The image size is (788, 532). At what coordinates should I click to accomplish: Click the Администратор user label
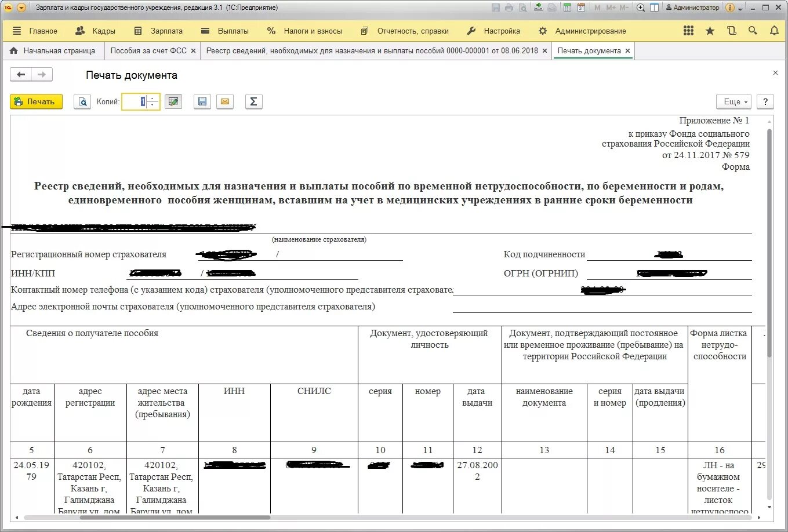tap(692, 8)
